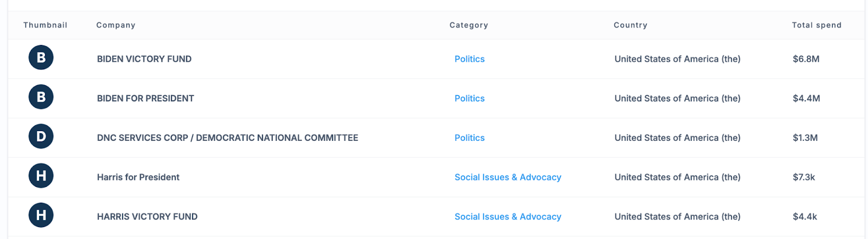The image size is (868, 239).
Task: Open Politics category for Biden Victory Fund
Action: tap(470, 59)
